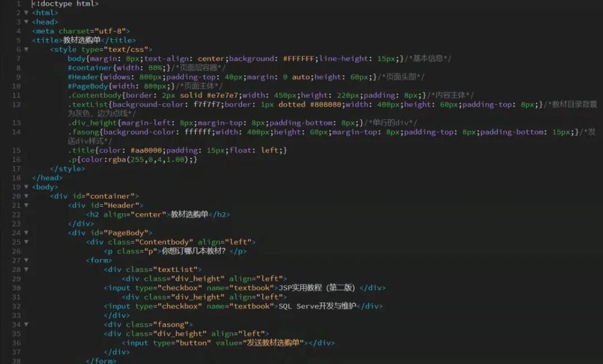Collapse the div class="fasong" block
Viewport: 603px width, 364px height.
[x=26, y=324]
